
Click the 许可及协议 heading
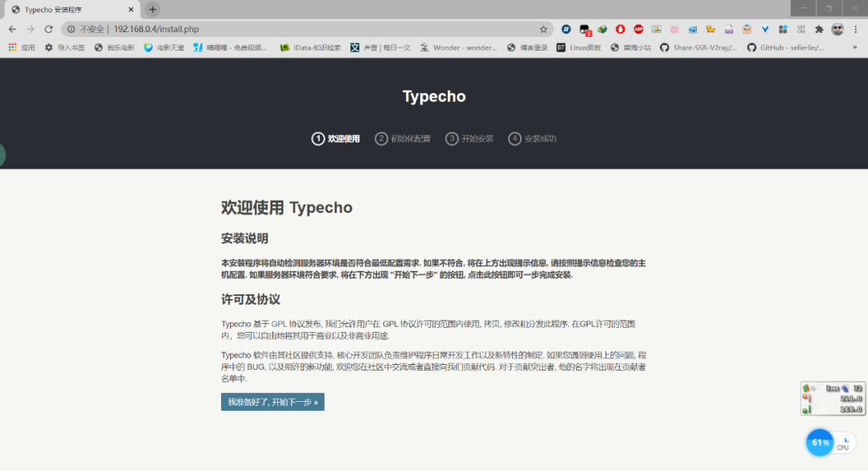251,300
